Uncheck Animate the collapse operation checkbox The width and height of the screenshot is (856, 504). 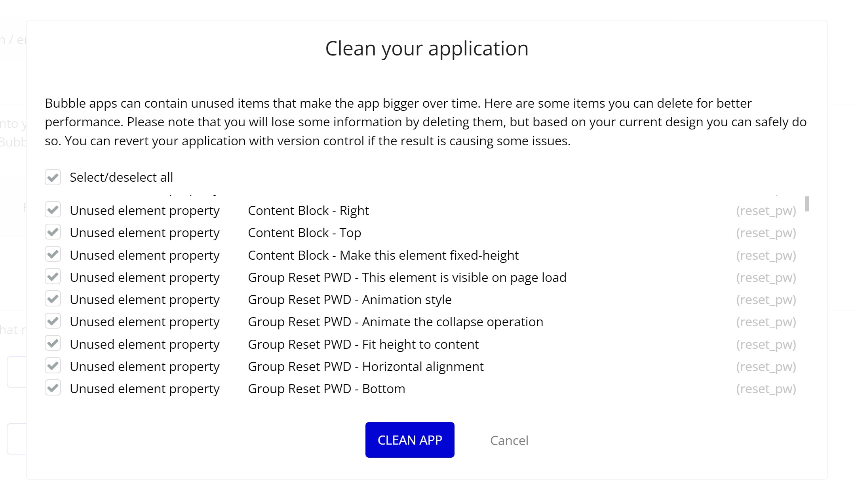pos(53,321)
